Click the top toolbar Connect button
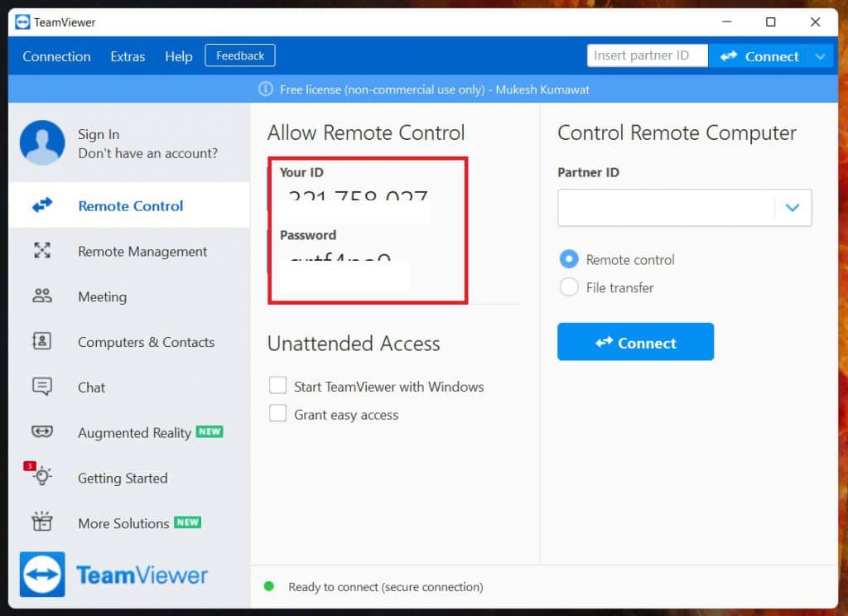Screen dimensions: 848x616 pyautogui.click(x=759, y=56)
